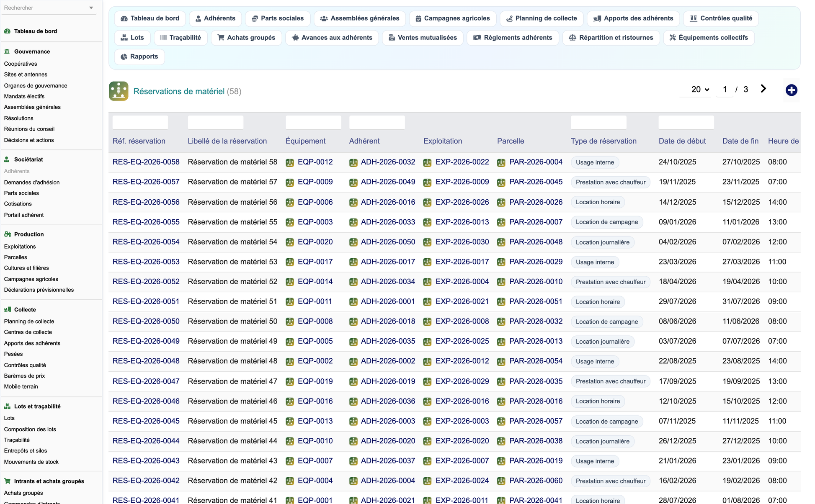The height and width of the screenshot is (504, 815).
Task: Click the Intrants et achats groupés cart icon
Action: tap(7, 481)
